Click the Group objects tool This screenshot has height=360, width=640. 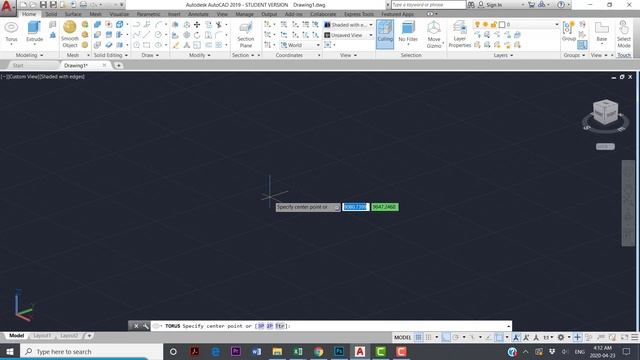[x=569, y=31]
